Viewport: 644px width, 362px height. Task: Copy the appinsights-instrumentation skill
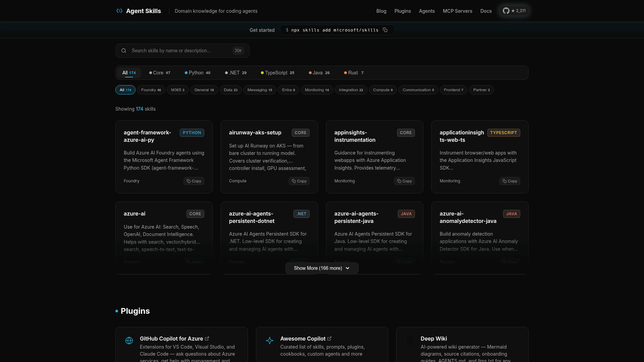(x=405, y=181)
